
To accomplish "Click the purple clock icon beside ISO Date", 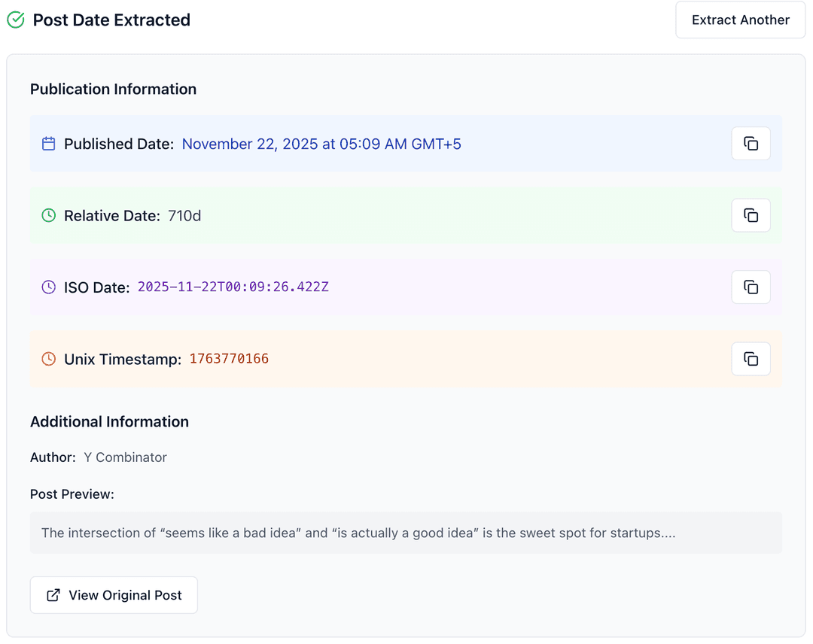I will point(49,287).
